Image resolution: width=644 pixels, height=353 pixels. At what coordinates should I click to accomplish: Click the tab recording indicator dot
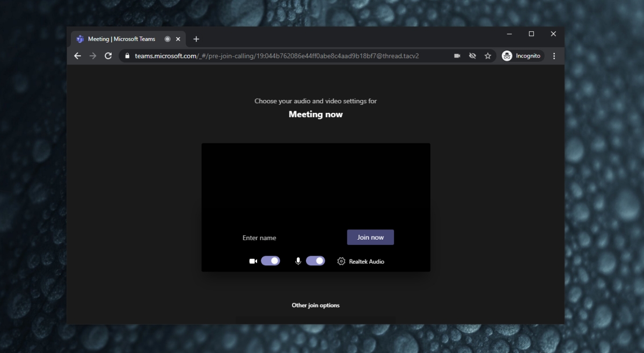pyautogui.click(x=167, y=39)
